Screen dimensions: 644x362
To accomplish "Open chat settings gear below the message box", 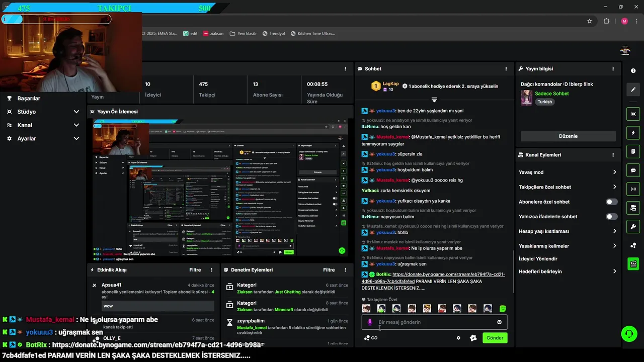I will click(458, 338).
